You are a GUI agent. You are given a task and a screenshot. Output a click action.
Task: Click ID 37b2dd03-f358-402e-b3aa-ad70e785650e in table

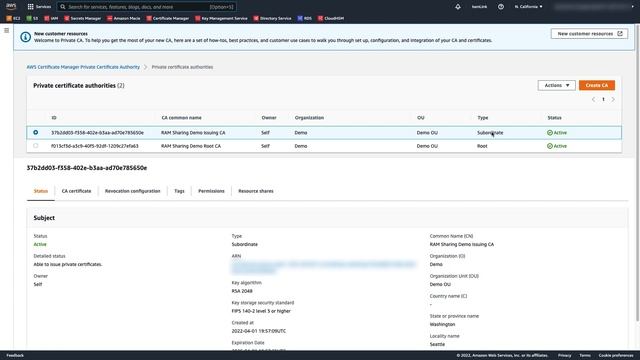click(98, 133)
